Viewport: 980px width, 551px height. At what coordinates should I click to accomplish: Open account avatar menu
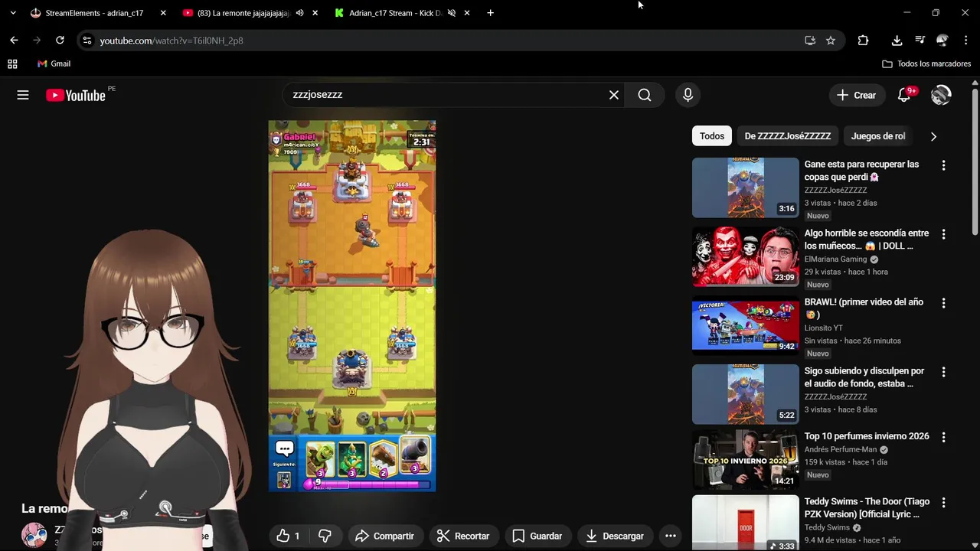point(941,95)
